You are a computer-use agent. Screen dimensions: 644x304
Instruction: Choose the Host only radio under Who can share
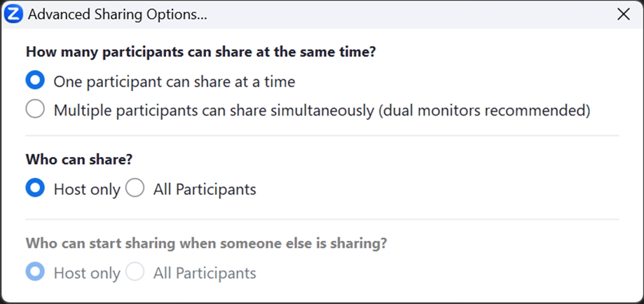point(35,188)
